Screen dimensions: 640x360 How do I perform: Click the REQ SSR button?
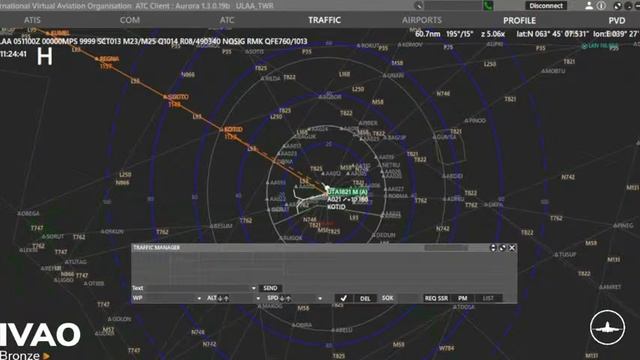click(x=436, y=298)
